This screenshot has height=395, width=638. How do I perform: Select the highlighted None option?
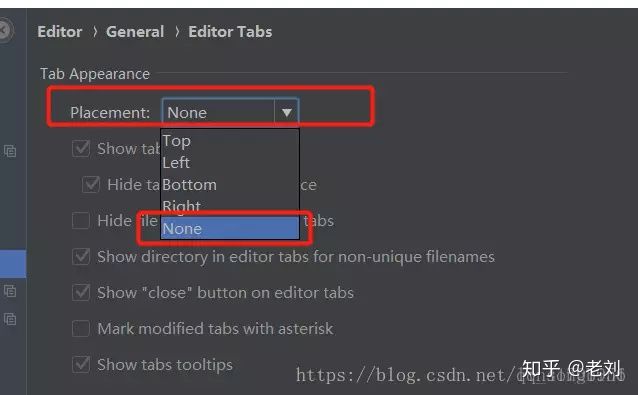tap(230, 228)
